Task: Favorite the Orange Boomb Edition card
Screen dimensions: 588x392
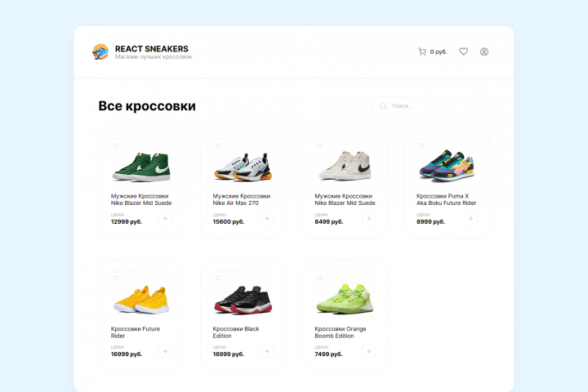Action: tap(320, 278)
